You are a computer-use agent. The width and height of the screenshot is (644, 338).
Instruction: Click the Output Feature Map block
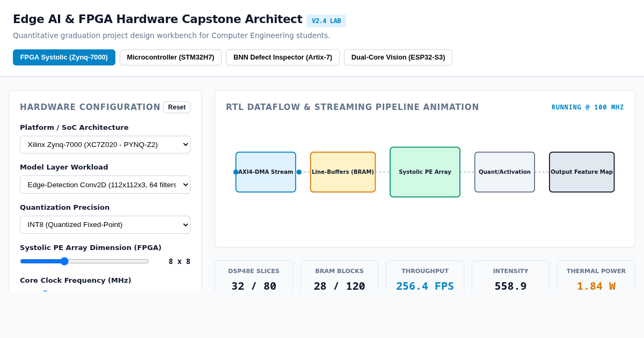click(582, 172)
